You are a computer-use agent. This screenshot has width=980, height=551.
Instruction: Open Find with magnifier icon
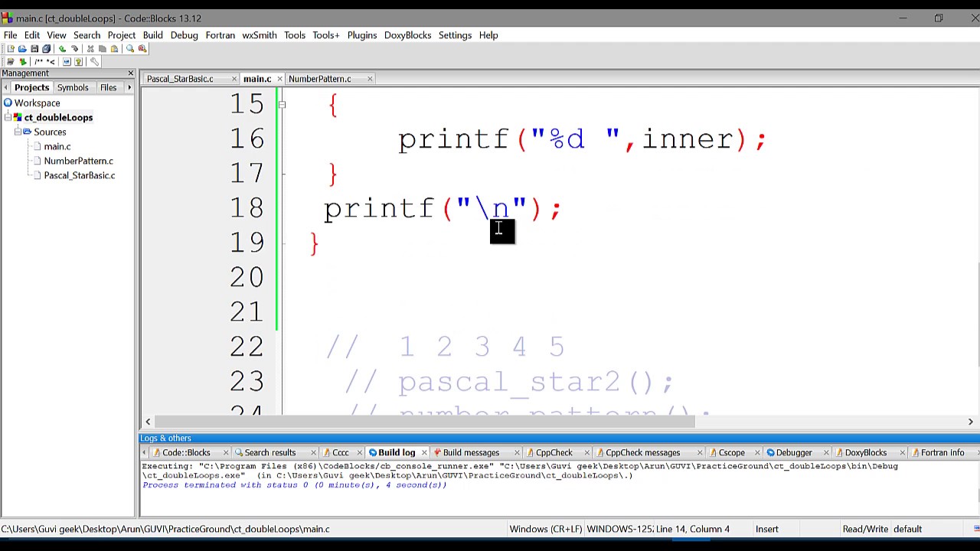coord(130,48)
